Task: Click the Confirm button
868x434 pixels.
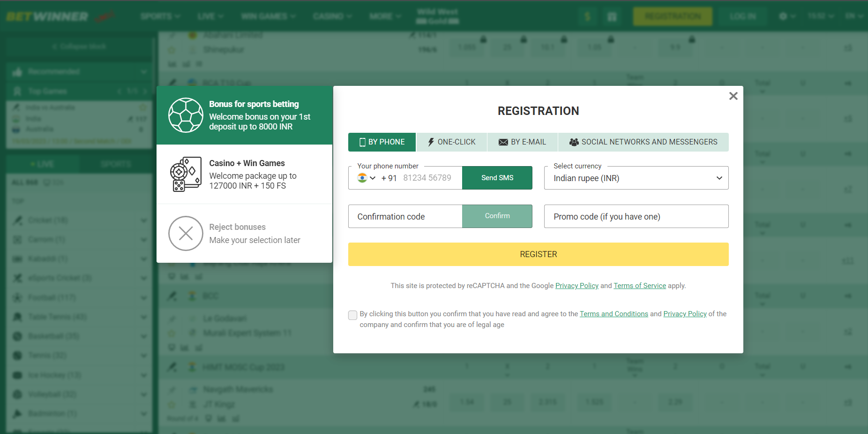Action: [x=497, y=216]
